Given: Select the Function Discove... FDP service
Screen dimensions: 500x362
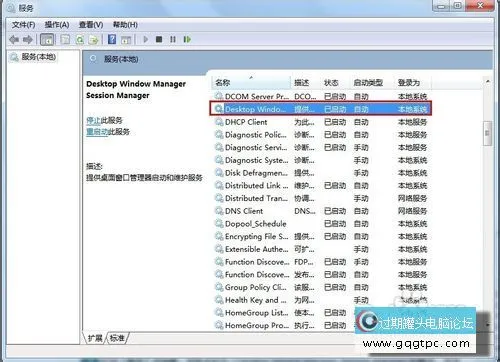Looking at the screenshot, I should [321, 262].
